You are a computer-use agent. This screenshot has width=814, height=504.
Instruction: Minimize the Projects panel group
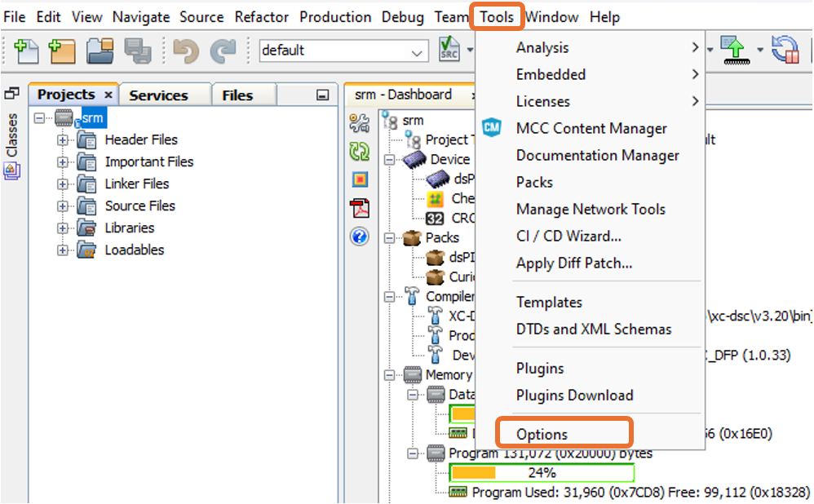click(322, 95)
